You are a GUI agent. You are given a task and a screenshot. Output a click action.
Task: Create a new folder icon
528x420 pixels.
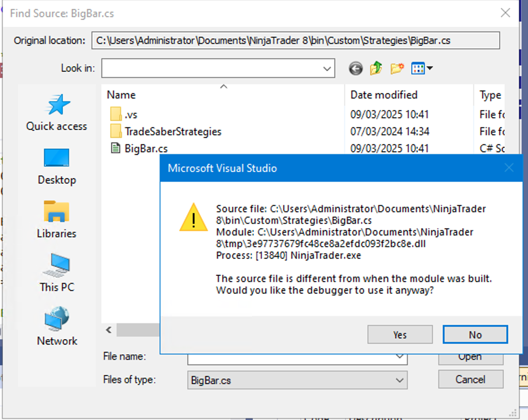397,68
